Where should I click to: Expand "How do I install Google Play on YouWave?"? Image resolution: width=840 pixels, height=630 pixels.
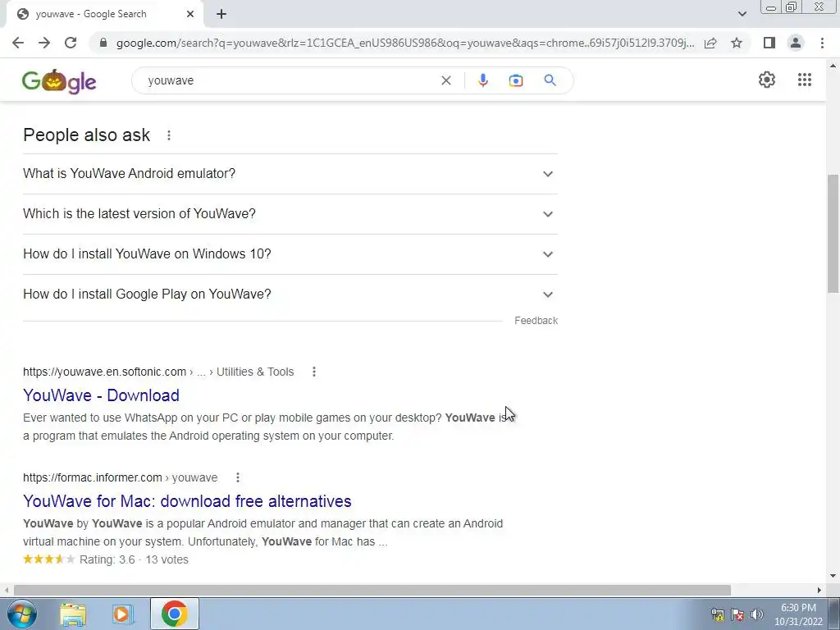290,294
